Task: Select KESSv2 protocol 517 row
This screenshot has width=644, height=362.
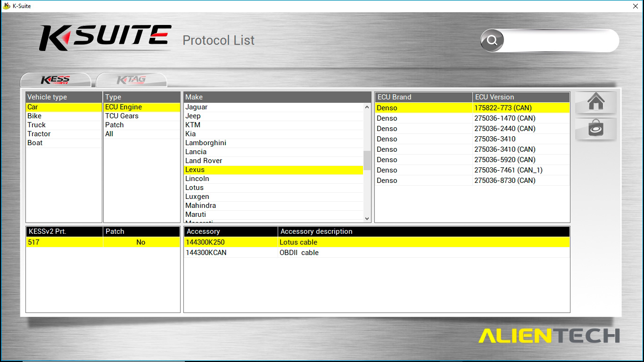Action: click(103, 242)
